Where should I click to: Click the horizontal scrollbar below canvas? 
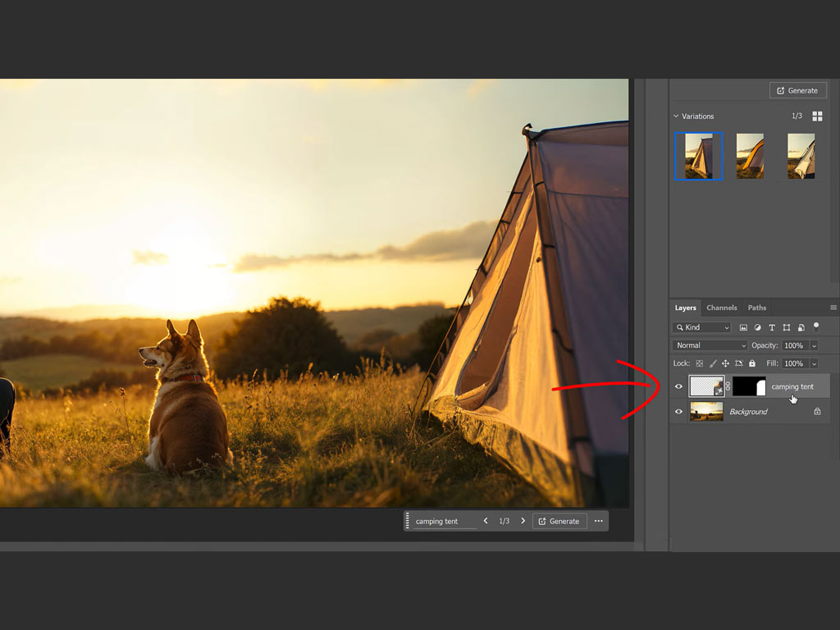pos(316,546)
